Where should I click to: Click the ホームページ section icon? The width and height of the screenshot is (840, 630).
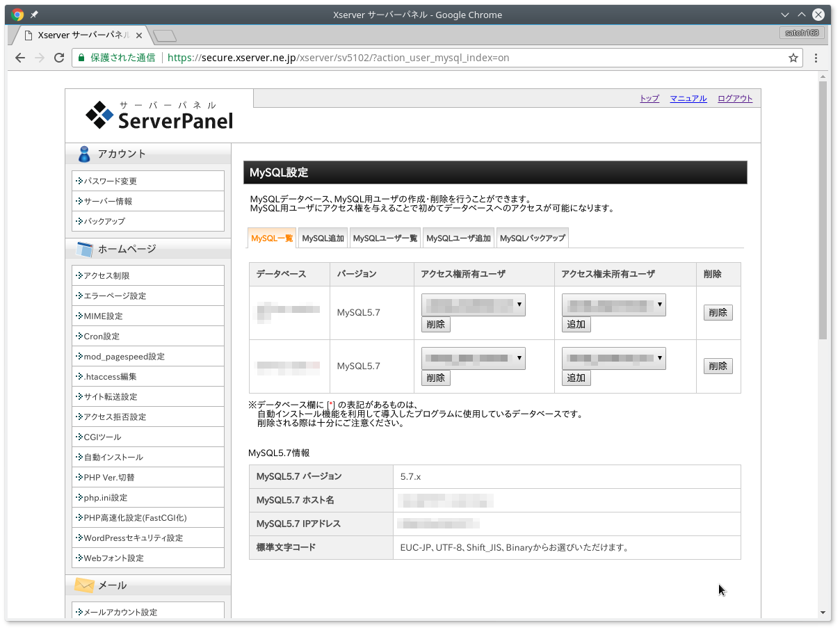pyautogui.click(x=85, y=249)
